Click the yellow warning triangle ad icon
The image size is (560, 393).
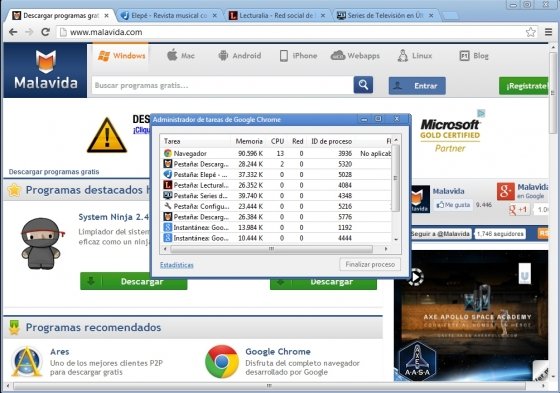[107, 135]
